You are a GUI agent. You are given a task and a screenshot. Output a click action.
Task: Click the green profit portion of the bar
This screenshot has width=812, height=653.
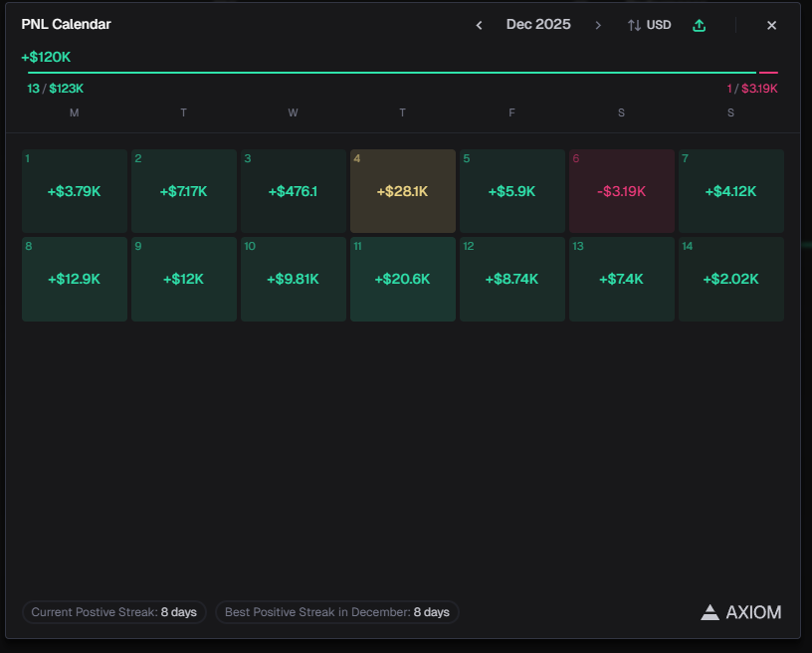(x=392, y=73)
